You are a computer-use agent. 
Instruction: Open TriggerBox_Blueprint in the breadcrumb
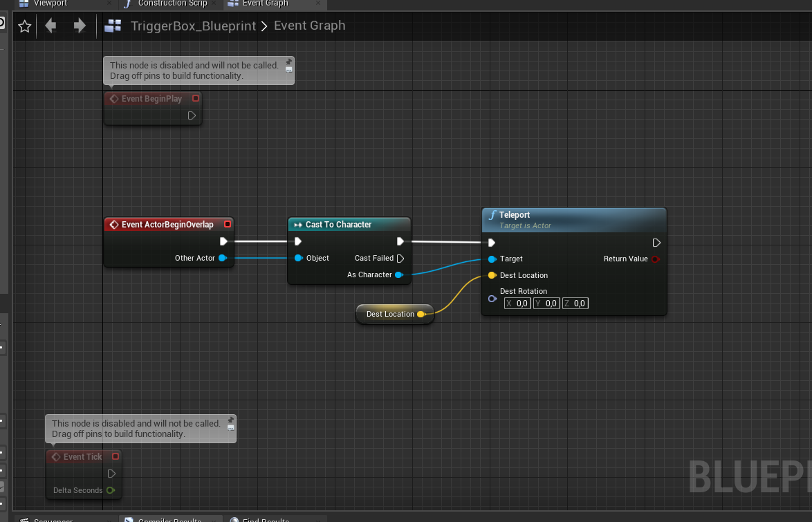(193, 26)
